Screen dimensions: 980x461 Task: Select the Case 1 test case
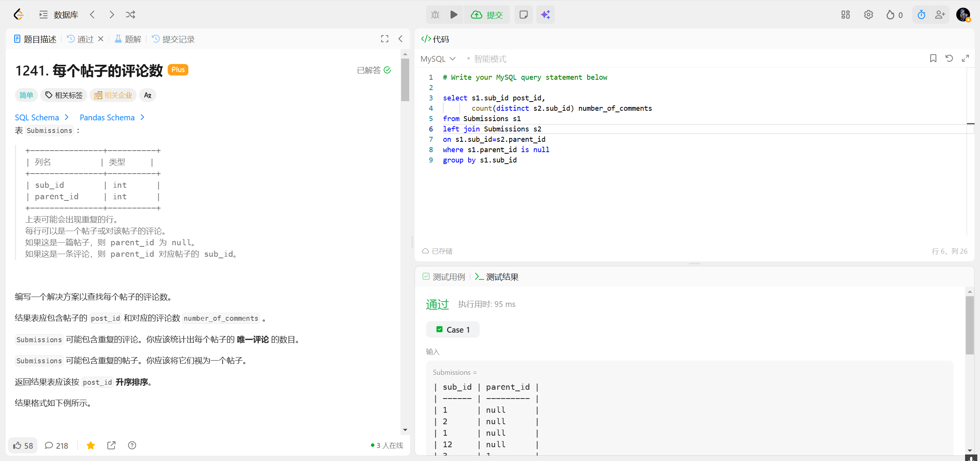(x=452, y=330)
